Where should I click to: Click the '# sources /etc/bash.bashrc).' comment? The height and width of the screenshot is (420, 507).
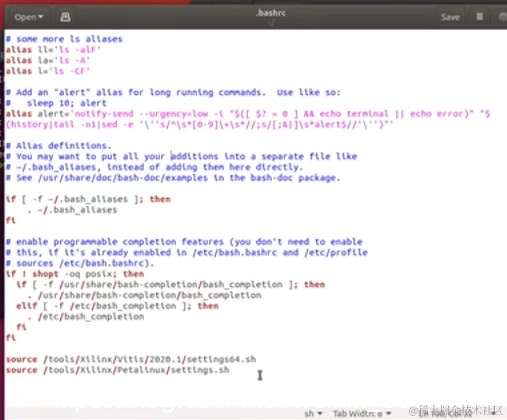click(x=80, y=263)
